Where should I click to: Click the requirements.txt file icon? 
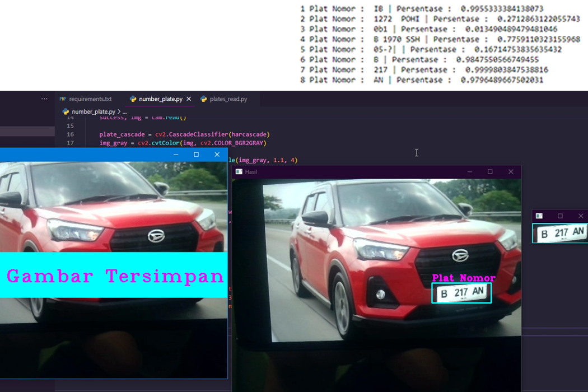(x=63, y=99)
